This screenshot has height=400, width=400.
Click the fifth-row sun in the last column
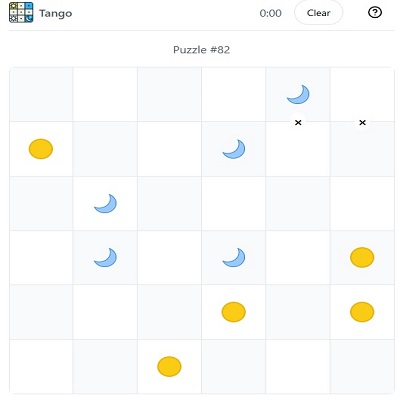[362, 312]
